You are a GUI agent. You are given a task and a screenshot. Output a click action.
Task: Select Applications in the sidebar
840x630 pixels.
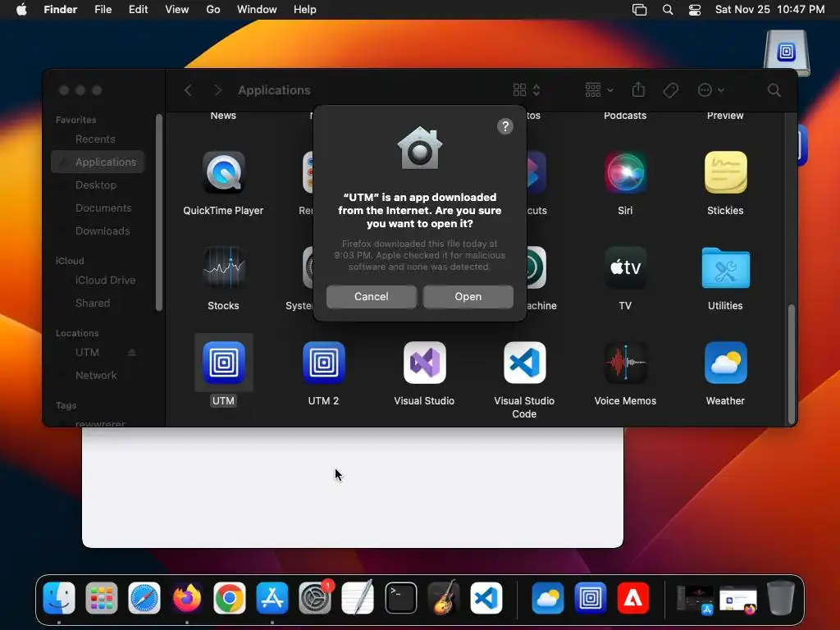tap(98, 162)
